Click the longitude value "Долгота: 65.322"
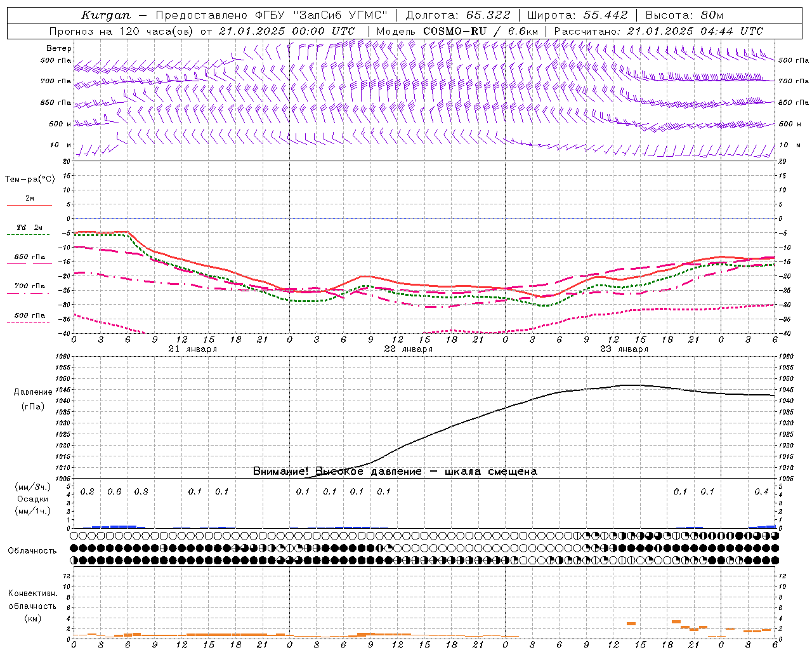Screen dimensions: 812x650 [x=458, y=15]
